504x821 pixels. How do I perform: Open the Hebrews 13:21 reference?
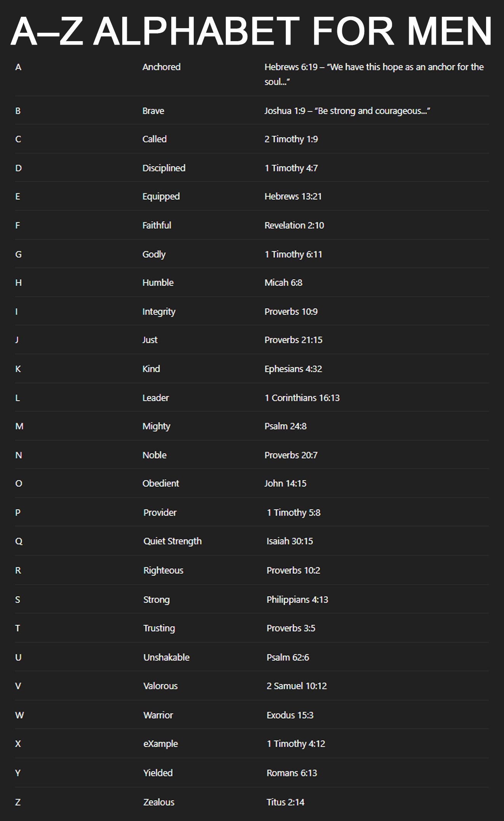pos(293,197)
